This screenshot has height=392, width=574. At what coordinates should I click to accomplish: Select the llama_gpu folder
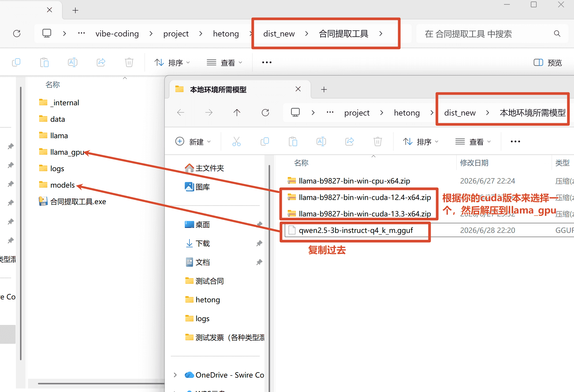[62, 152]
